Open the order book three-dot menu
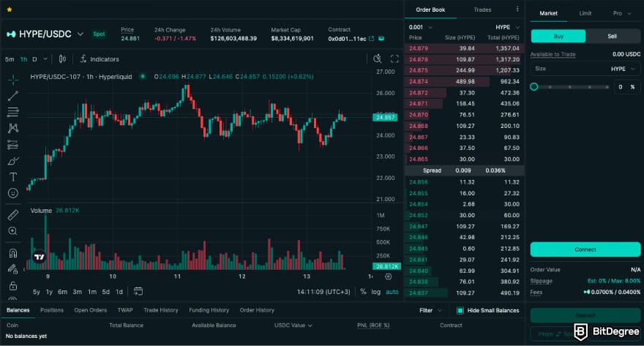The width and height of the screenshot is (644, 346). [x=517, y=9]
